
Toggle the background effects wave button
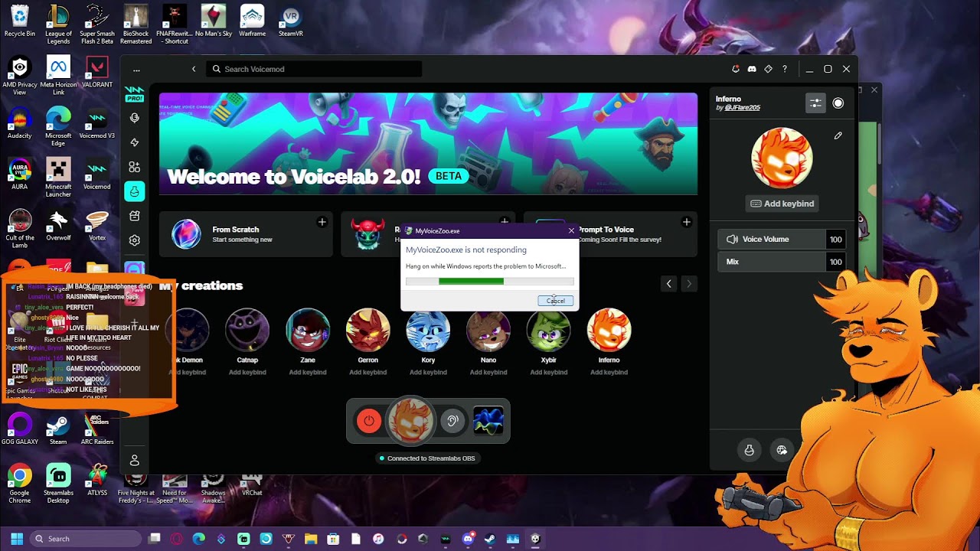pyautogui.click(x=488, y=421)
